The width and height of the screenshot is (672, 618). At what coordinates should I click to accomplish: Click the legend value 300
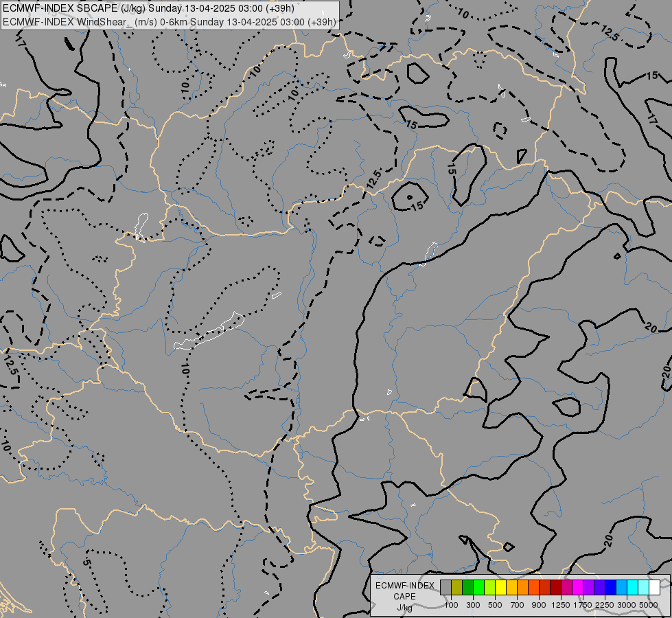(473, 605)
